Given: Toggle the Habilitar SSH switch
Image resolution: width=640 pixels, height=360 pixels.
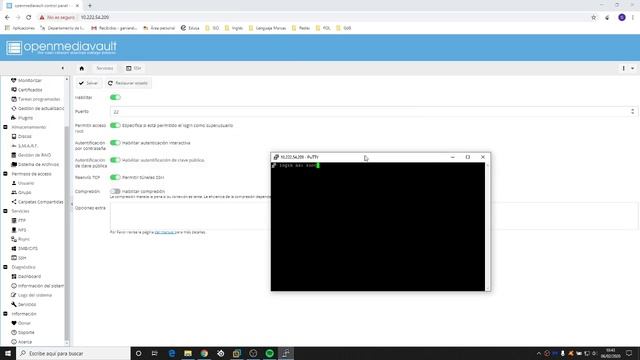Looking at the screenshot, I should 115,97.
